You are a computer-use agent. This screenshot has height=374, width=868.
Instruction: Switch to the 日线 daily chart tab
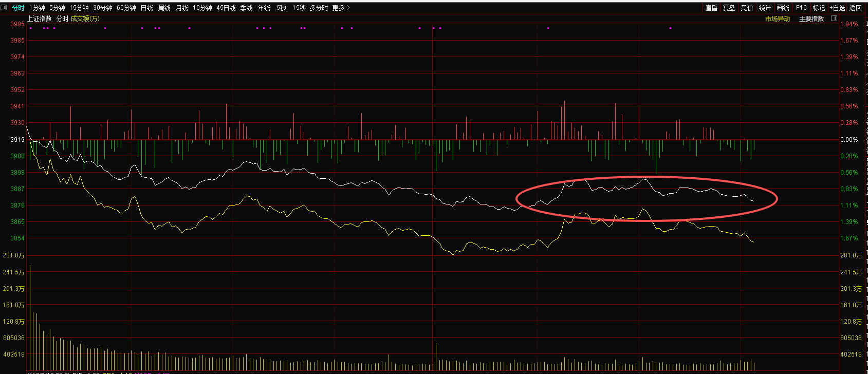point(147,8)
